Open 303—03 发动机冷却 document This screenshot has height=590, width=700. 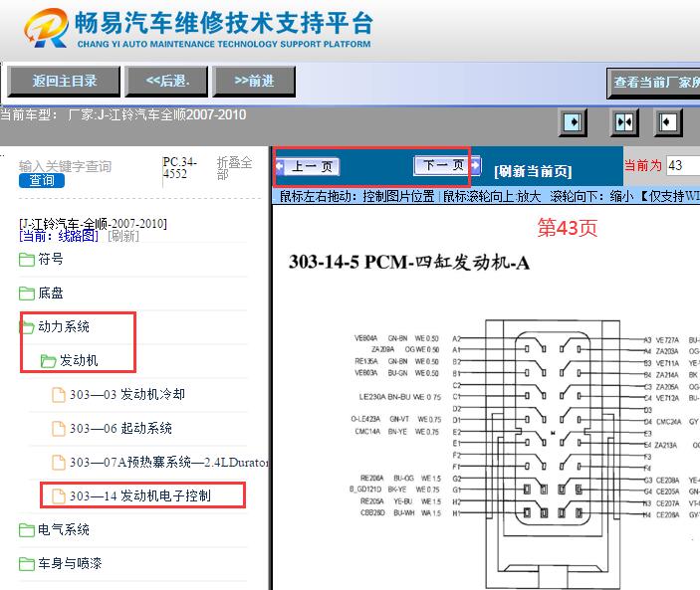[x=127, y=394]
